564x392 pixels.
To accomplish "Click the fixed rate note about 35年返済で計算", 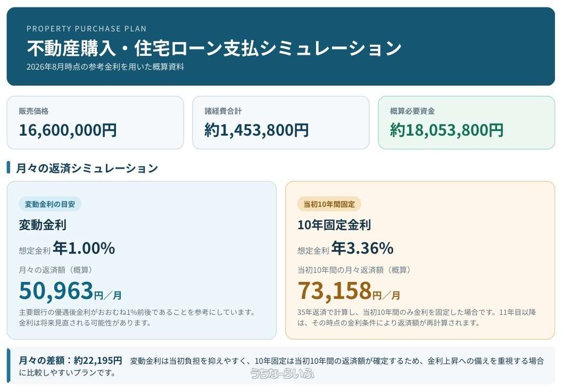I will tap(417, 318).
